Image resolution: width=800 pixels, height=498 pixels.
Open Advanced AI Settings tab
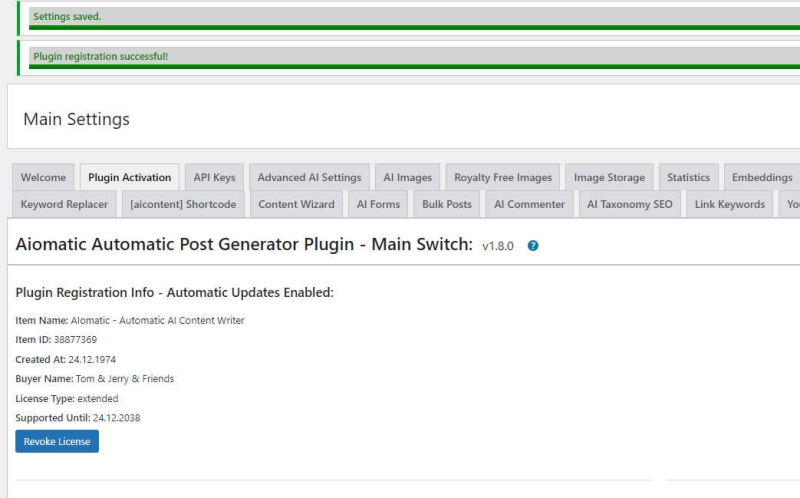coord(309,177)
